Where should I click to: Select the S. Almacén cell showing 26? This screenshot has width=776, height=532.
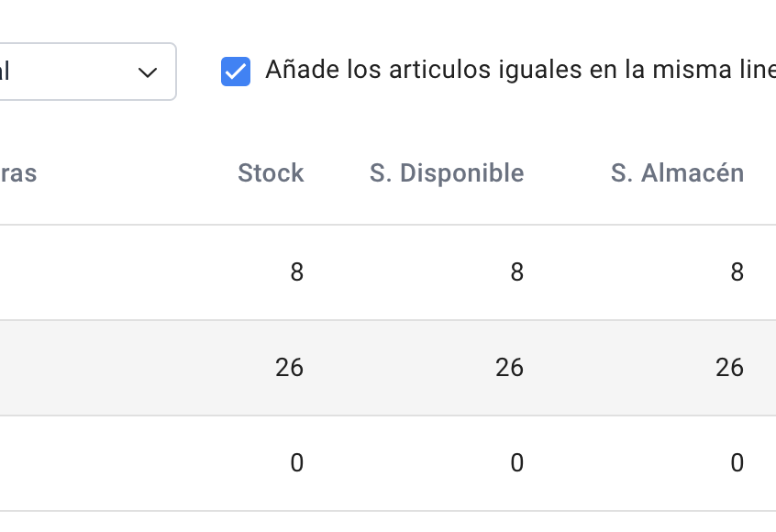tap(729, 368)
